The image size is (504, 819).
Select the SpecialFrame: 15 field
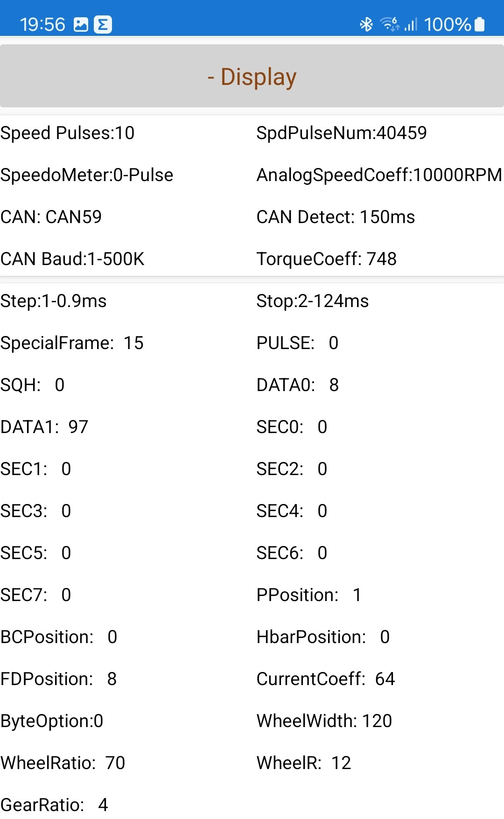pos(72,343)
